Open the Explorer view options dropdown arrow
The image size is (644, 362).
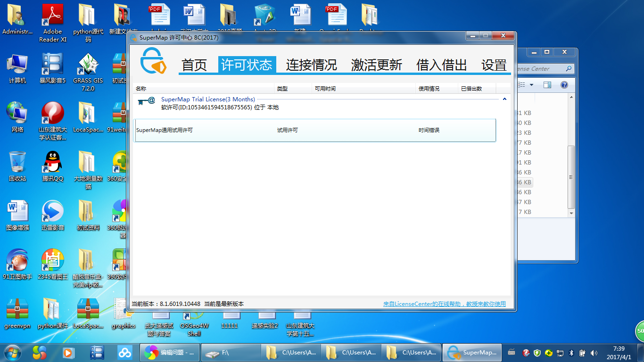531,85
